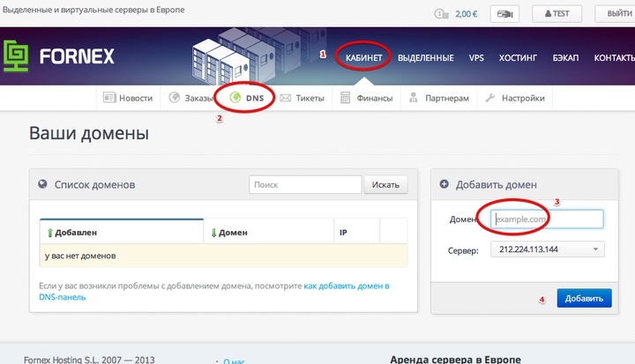
Task: Open the Сервер dropdown with 212.224.113.144
Action: (548, 249)
